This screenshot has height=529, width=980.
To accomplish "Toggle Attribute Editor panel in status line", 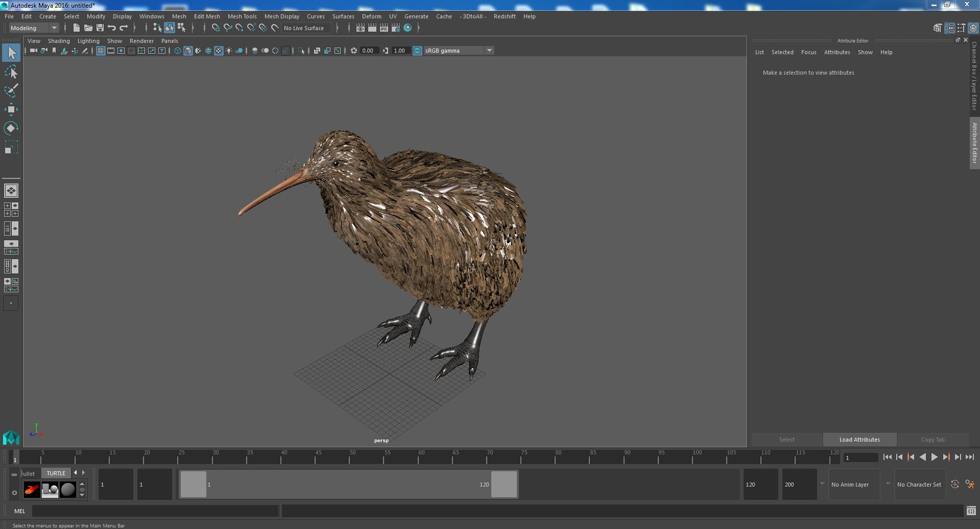I will point(949,28).
